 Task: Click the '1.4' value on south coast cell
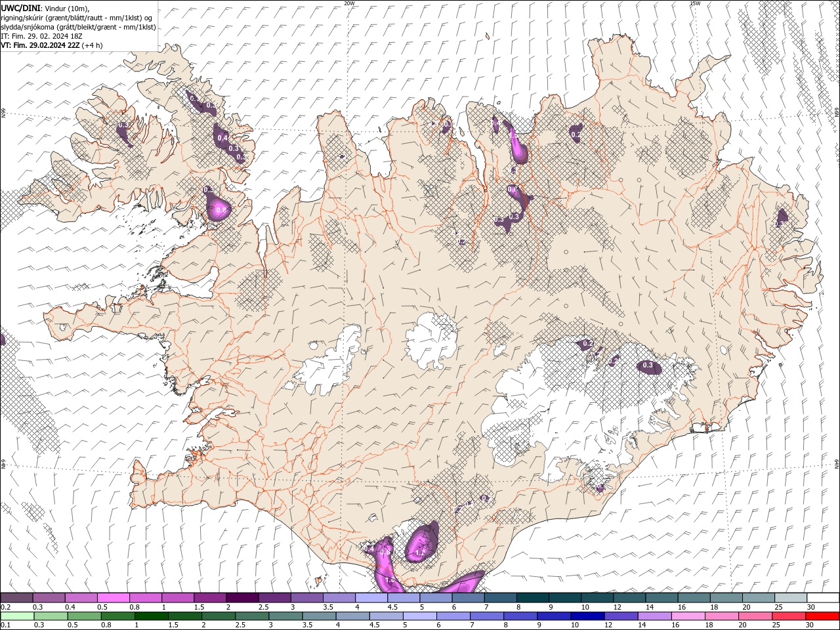[x=421, y=554]
